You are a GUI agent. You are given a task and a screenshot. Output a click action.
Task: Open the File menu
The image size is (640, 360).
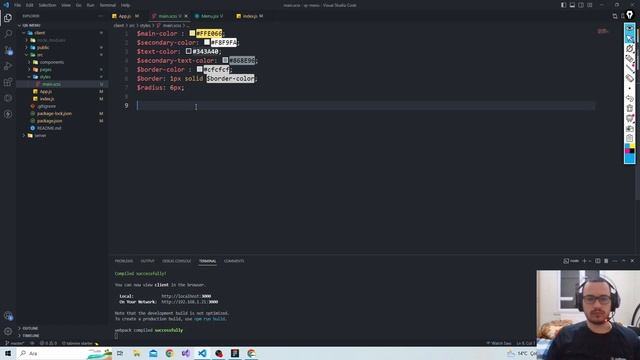click(x=18, y=5)
